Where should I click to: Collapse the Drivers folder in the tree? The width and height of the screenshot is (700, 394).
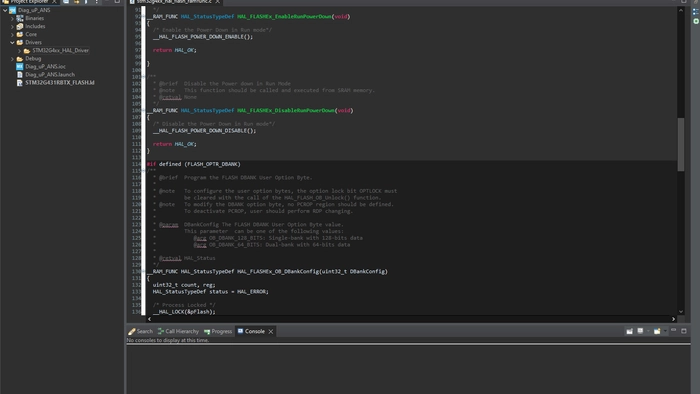[12, 42]
